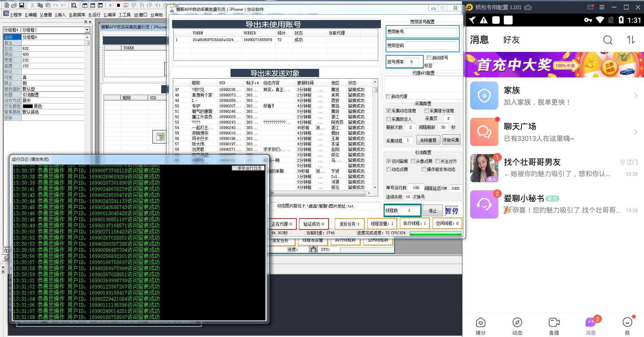Check the 采集缘分信息 checkbox

426,111
